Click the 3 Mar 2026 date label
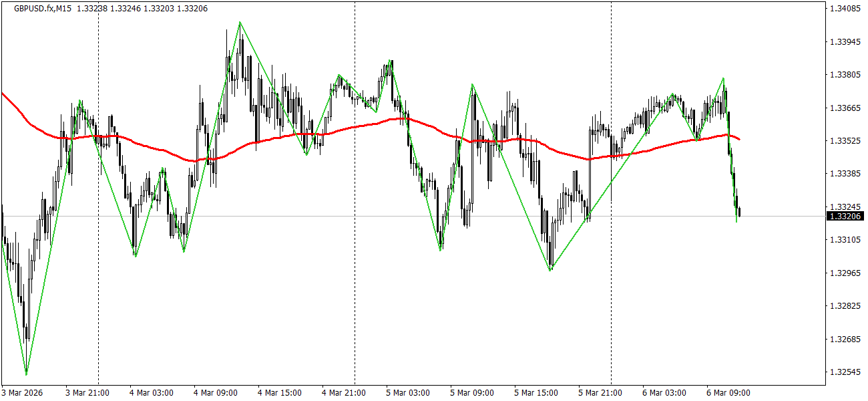This screenshot has height=401, width=868. (x=23, y=393)
